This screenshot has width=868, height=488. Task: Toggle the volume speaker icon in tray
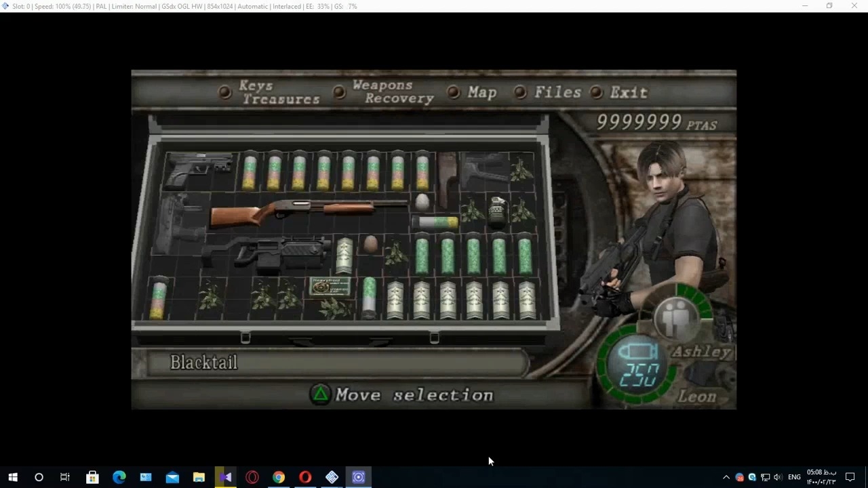click(778, 477)
